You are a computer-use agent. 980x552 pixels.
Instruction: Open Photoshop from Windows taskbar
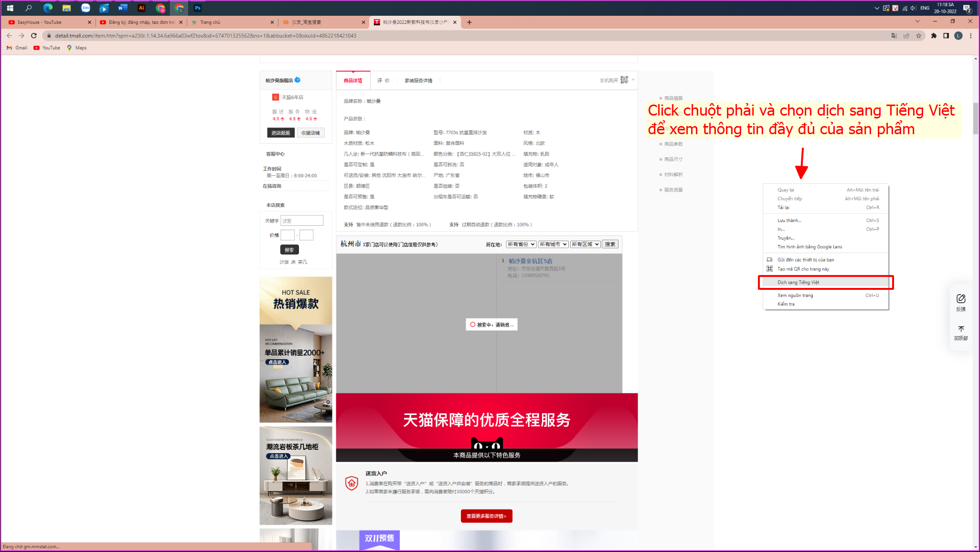click(198, 8)
